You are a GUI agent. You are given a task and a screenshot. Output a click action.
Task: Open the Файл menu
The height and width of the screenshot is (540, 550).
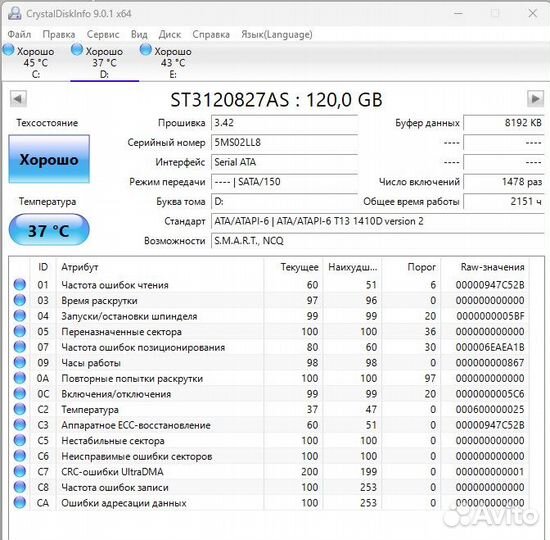click(19, 34)
